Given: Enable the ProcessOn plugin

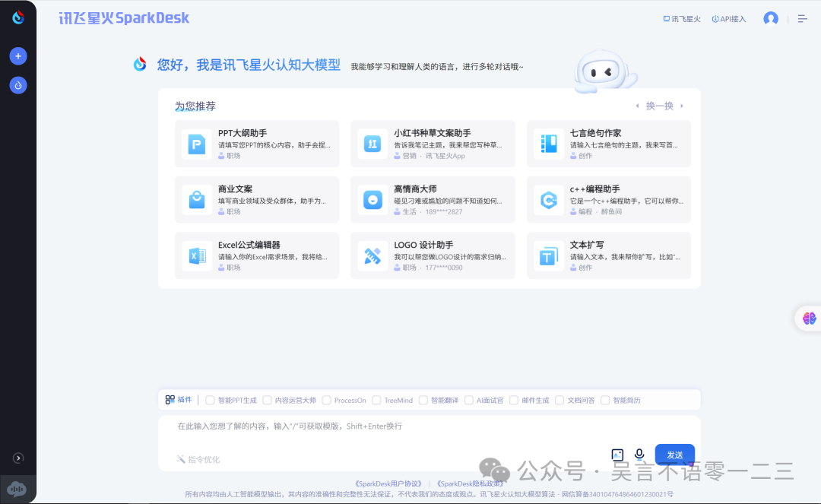Looking at the screenshot, I should point(327,399).
